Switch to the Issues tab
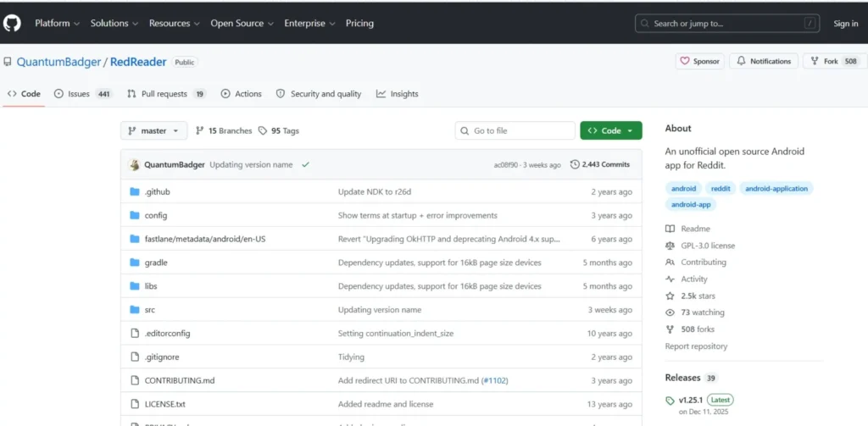The width and height of the screenshot is (868, 426). [x=83, y=94]
